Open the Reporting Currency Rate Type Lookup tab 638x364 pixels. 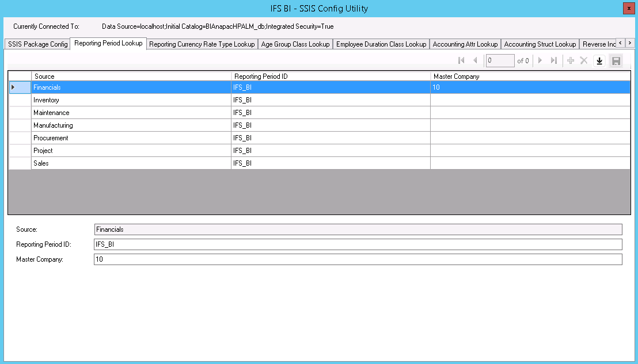[x=202, y=44]
